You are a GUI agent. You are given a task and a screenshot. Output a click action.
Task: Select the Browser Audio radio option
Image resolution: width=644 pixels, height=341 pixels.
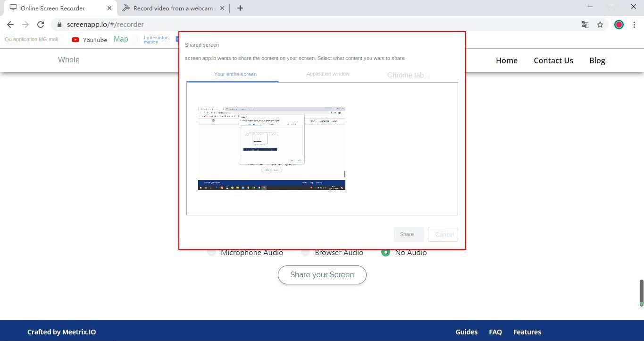(x=306, y=252)
